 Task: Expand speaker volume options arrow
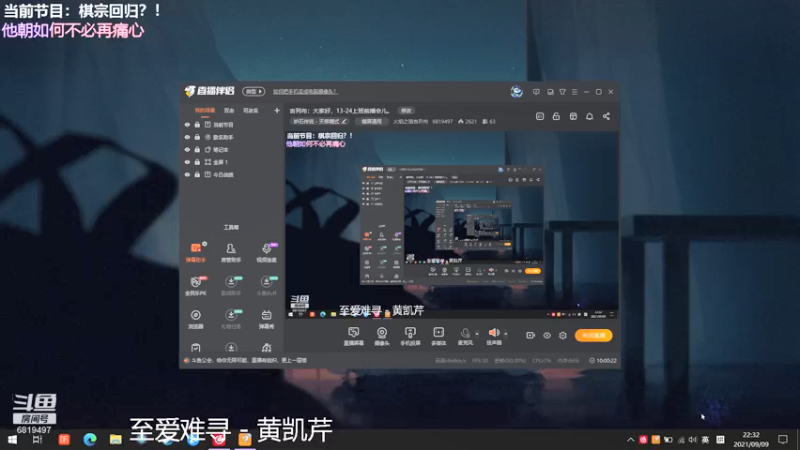506,334
